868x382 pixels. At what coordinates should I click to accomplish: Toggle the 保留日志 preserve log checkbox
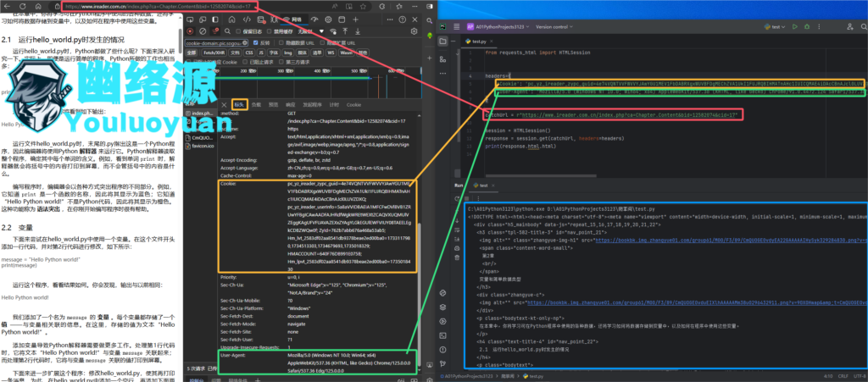(238, 31)
